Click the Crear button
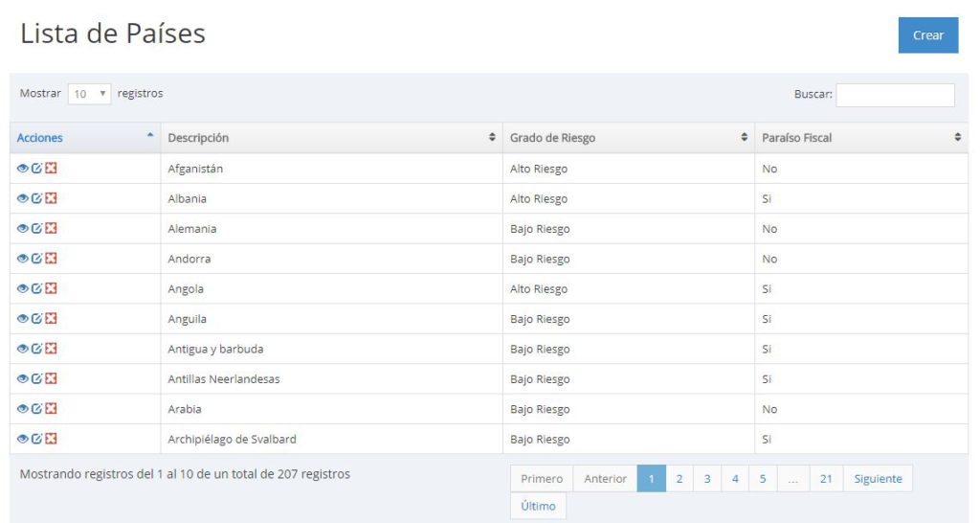 [x=928, y=35]
